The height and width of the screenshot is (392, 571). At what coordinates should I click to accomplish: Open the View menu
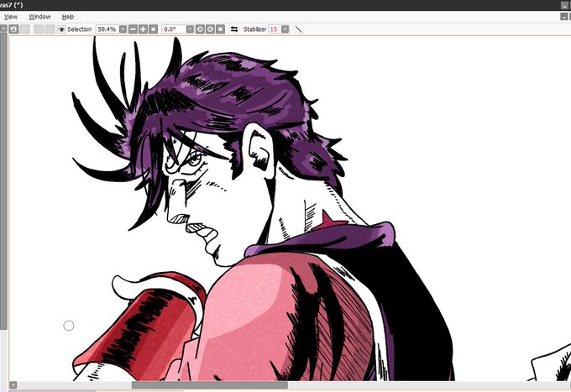click(11, 17)
